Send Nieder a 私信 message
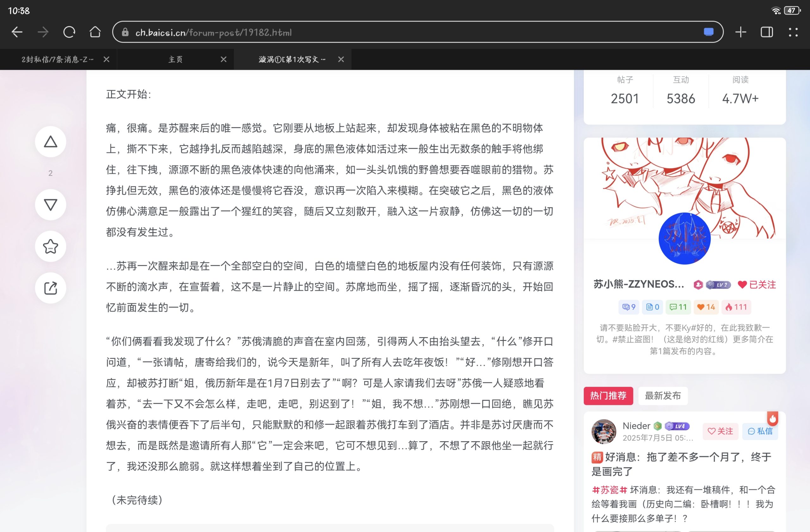The width and height of the screenshot is (810, 532). click(760, 431)
